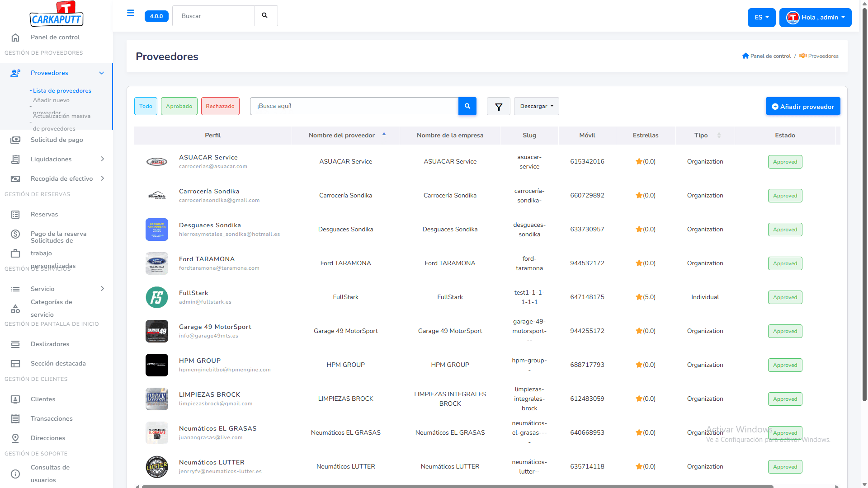This screenshot has height=488, width=868.
Task: Click the 5.0 star rating for FullStark
Action: point(646,297)
